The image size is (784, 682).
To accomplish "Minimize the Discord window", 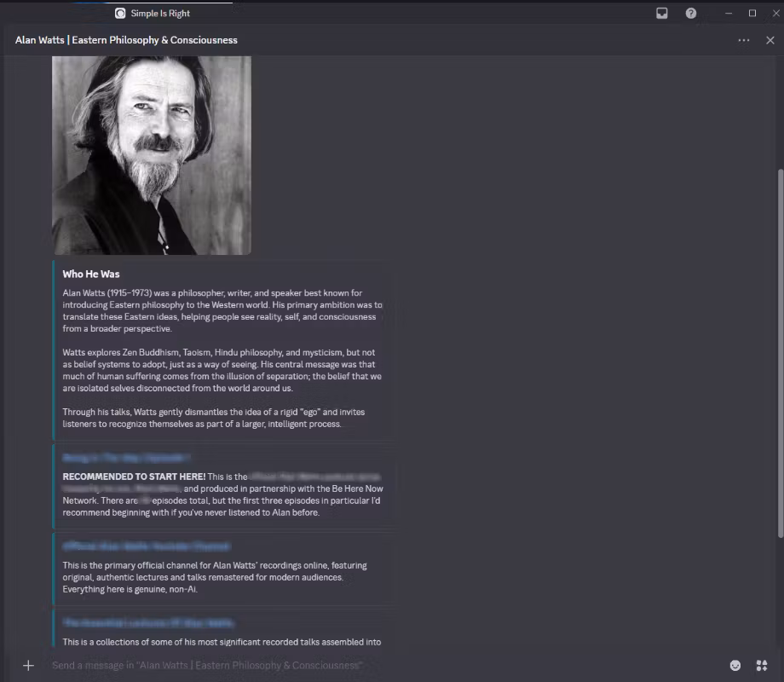I will 729,13.
